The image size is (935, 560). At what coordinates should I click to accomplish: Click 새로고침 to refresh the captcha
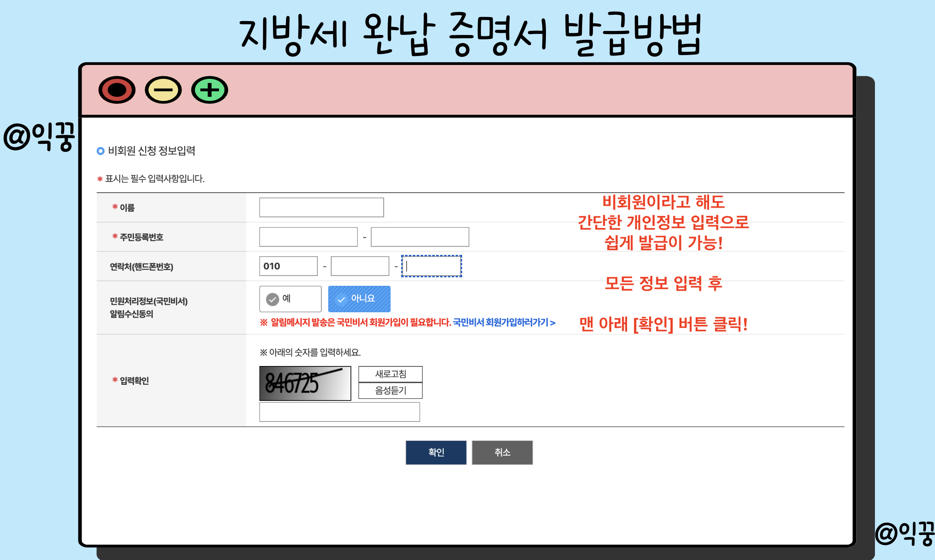click(390, 374)
